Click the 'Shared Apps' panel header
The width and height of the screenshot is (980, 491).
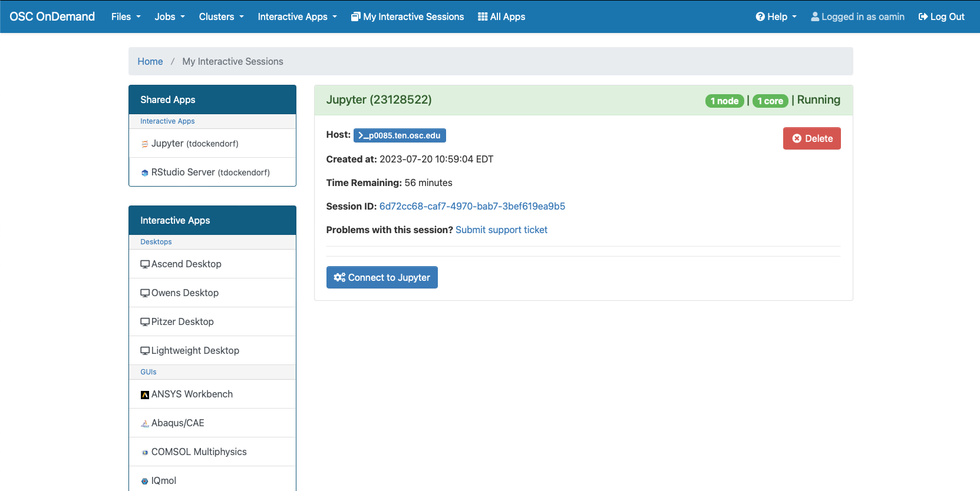click(x=212, y=99)
